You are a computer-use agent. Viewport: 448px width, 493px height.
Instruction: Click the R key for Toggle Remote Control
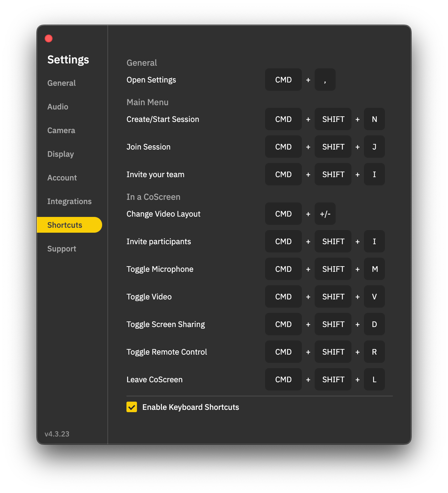click(374, 352)
